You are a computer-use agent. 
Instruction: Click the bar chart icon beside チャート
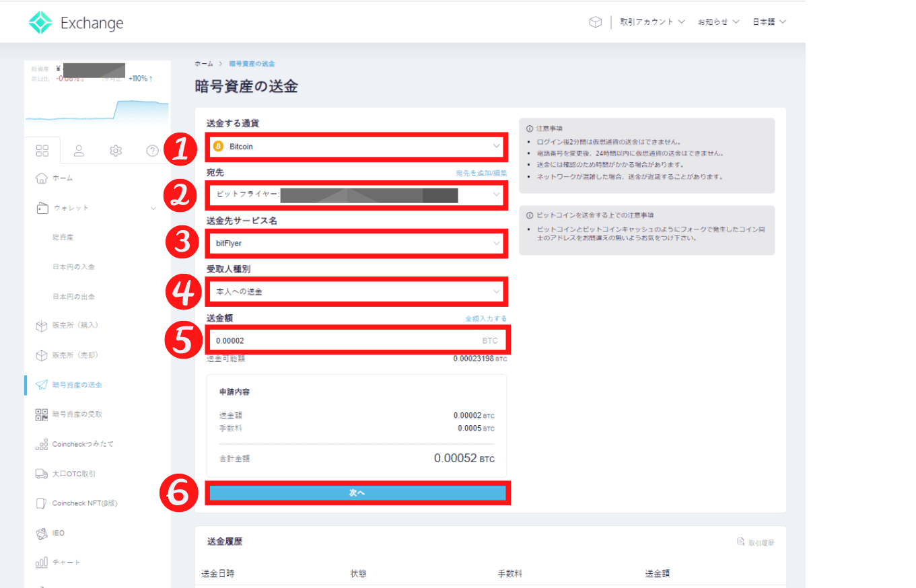click(x=42, y=562)
